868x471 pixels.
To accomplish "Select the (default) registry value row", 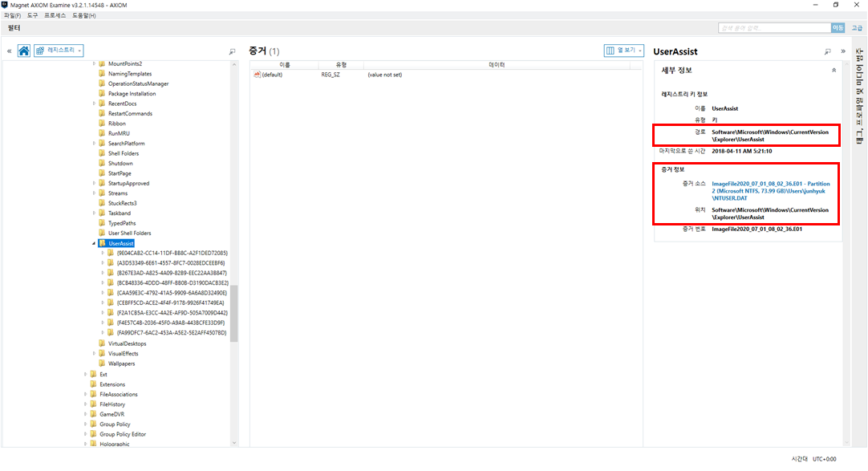I will (x=445, y=75).
